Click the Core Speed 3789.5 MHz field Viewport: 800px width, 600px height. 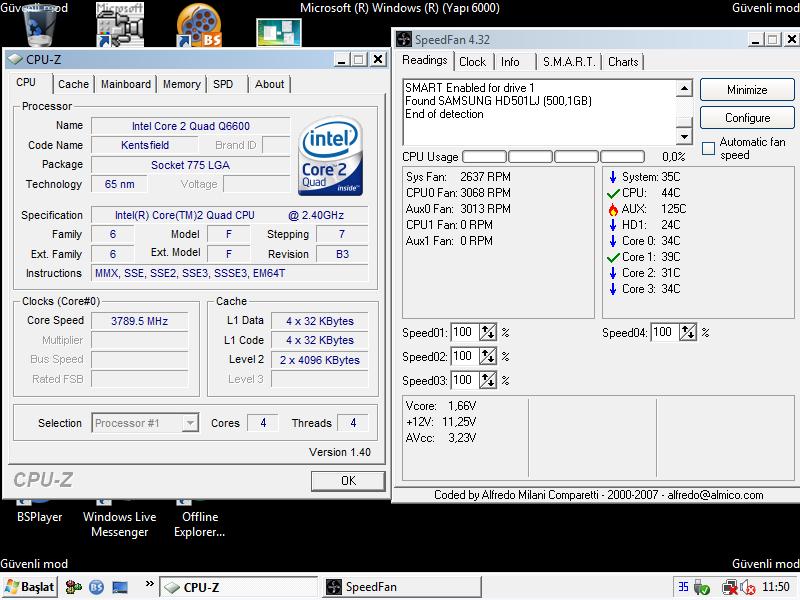(139, 321)
